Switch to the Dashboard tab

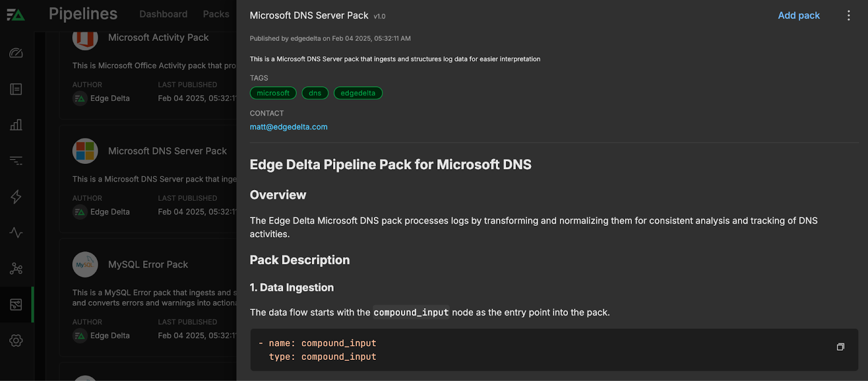click(x=163, y=14)
